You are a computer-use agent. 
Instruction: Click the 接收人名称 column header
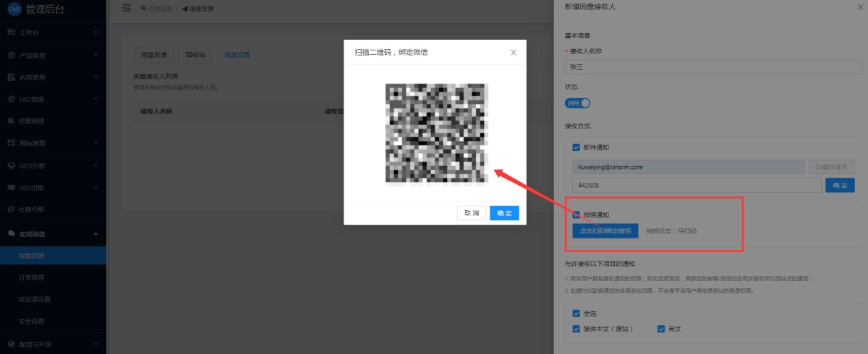coord(156,111)
